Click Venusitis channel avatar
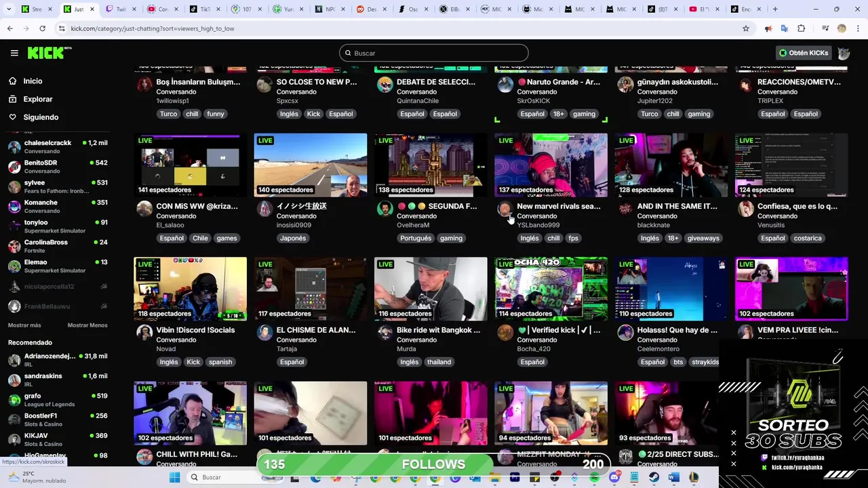 coord(745,209)
